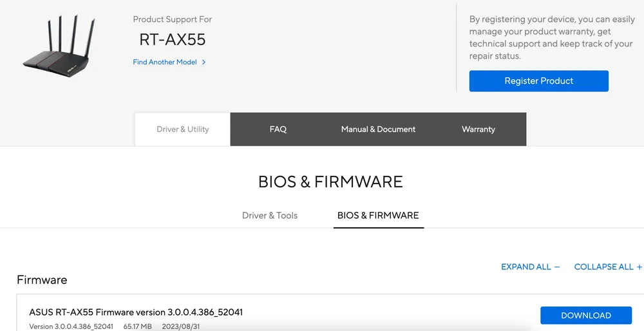The width and height of the screenshot is (644, 331).
Task: Switch to the FAQ tab
Action: coord(278,129)
